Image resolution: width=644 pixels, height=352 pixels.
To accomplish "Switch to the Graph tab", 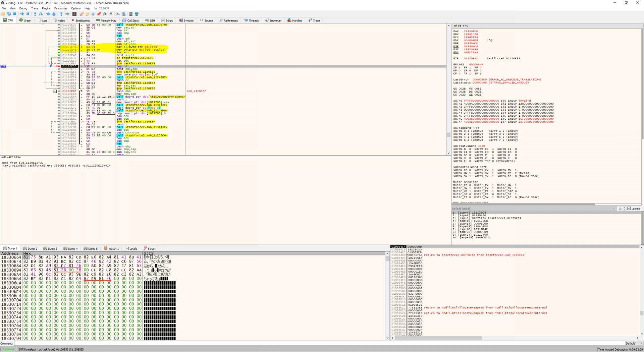I will click(x=25, y=20).
